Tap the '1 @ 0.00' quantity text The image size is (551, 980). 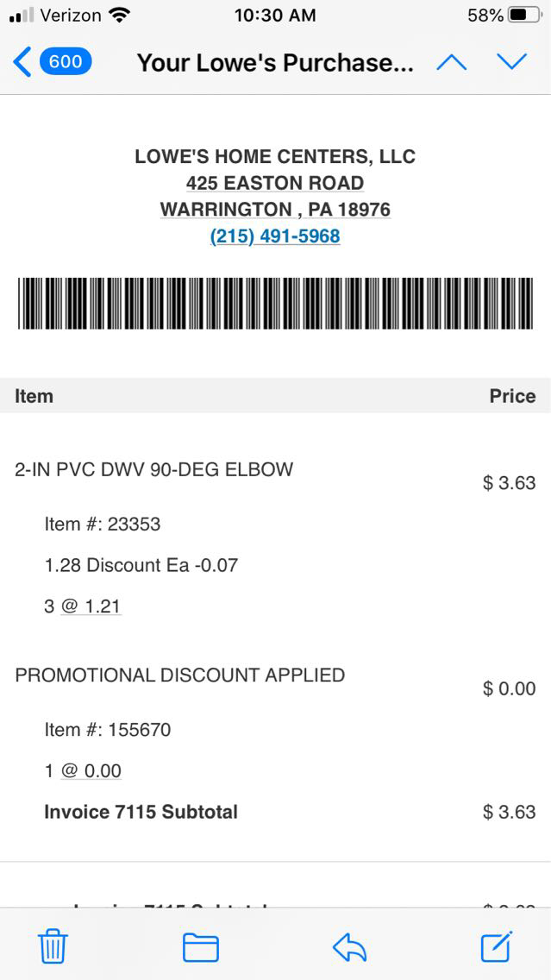(83, 770)
